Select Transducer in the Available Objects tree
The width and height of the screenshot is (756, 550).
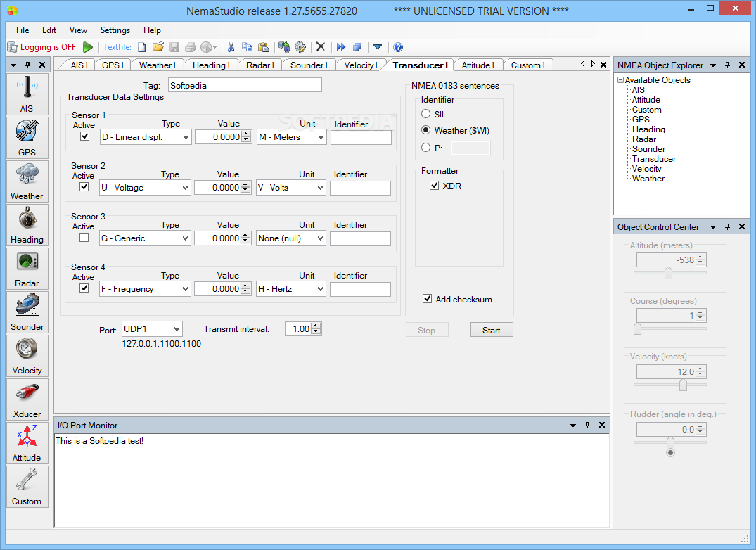(x=654, y=158)
